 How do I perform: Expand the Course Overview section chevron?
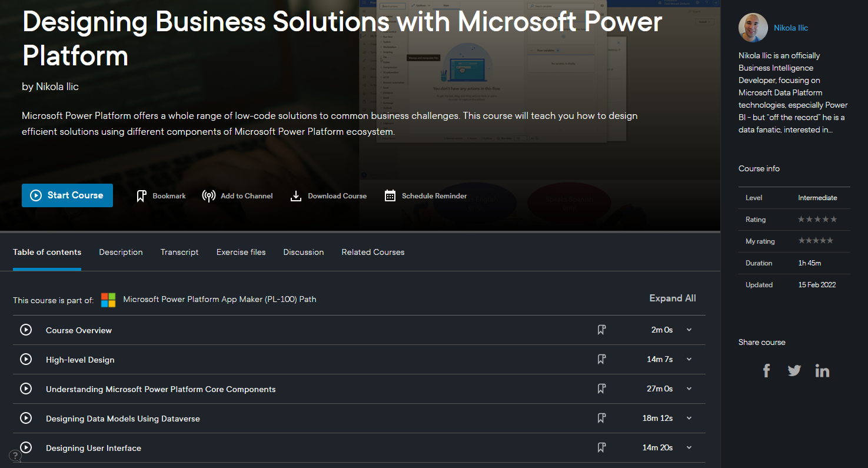(x=689, y=330)
